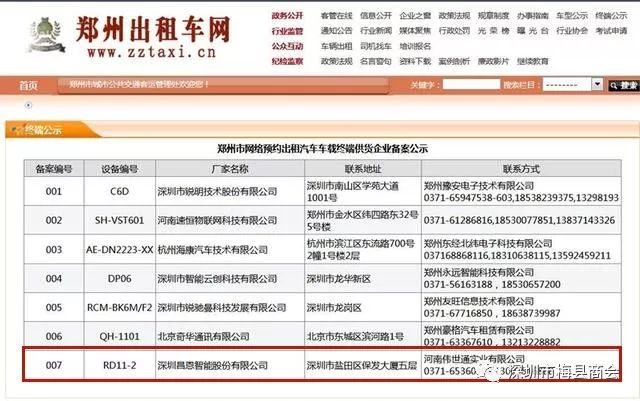The height and width of the screenshot is (401, 640).
Task: Click the 联系地址 column header
Action: pos(363,169)
